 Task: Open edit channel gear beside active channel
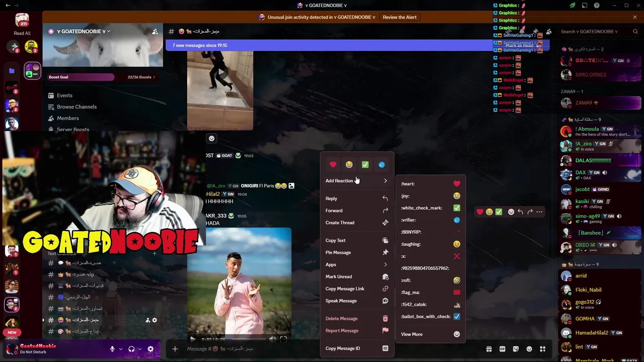[154, 320]
